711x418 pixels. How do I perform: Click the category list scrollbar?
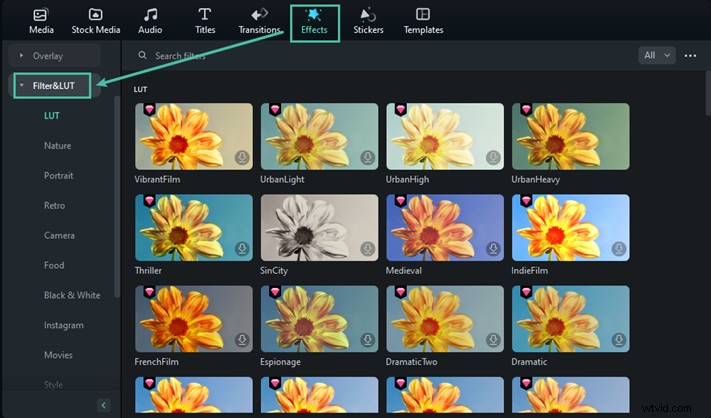point(117,196)
